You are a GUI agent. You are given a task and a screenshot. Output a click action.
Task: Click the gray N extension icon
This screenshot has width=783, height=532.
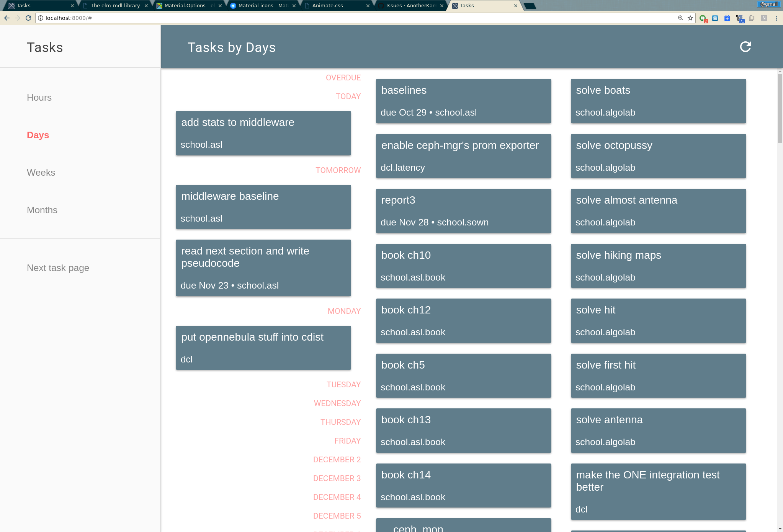pos(764,18)
